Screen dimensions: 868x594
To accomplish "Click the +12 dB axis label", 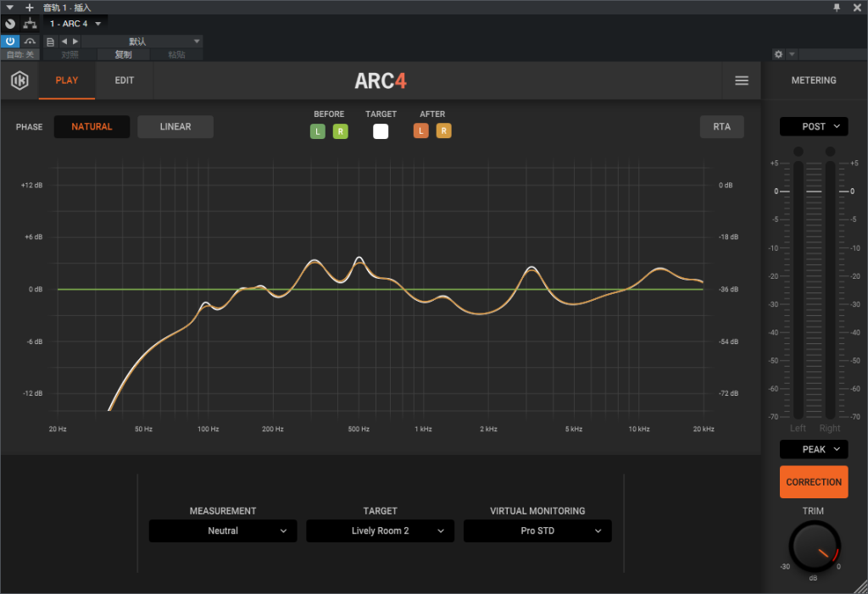I will (x=31, y=186).
